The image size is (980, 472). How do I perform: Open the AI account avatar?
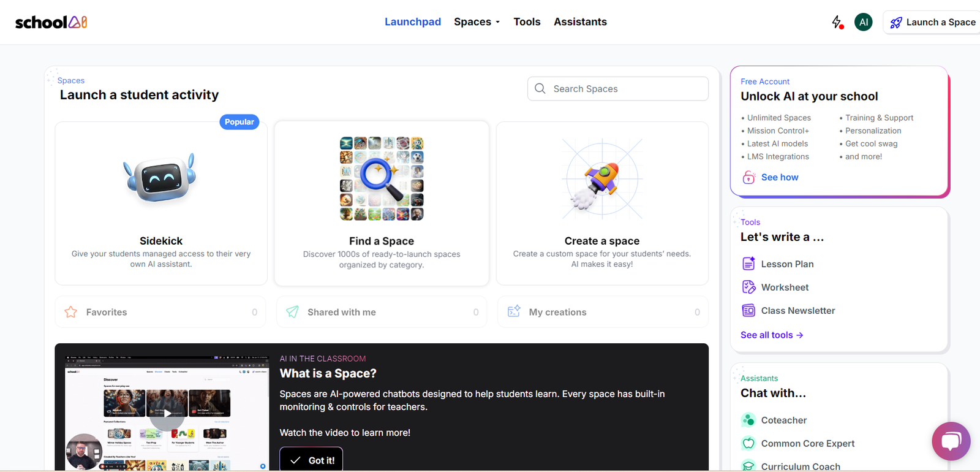point(863,22)
